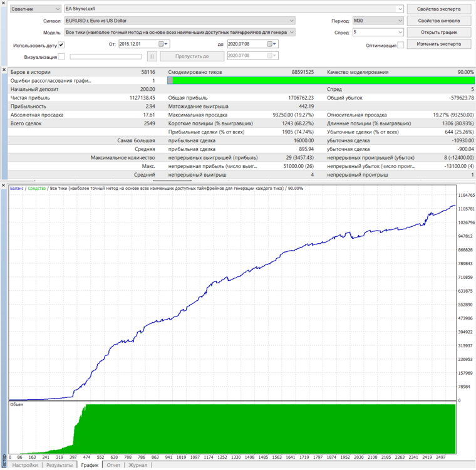The image size is (476, 470).
Task: Click the Длинные позиции value 1306 (80.93%)
Action: tap(458, 123)
